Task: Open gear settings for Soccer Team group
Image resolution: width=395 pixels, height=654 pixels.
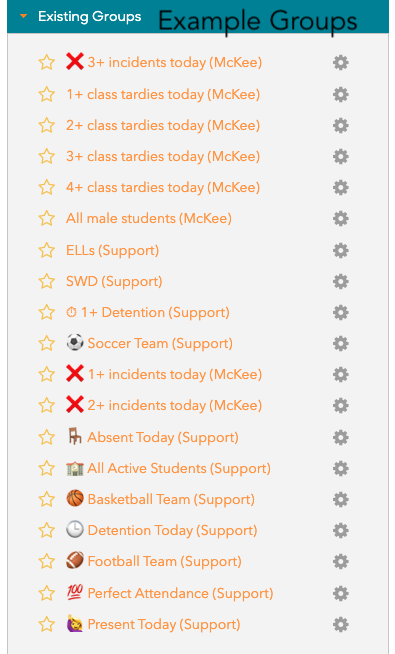Action: (x=341, y=343)
